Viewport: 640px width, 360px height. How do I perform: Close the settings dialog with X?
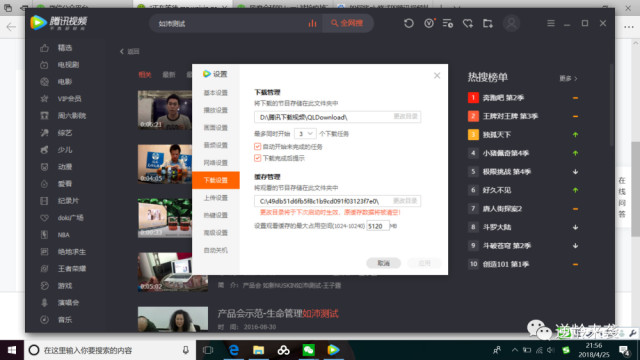[437, 76]
